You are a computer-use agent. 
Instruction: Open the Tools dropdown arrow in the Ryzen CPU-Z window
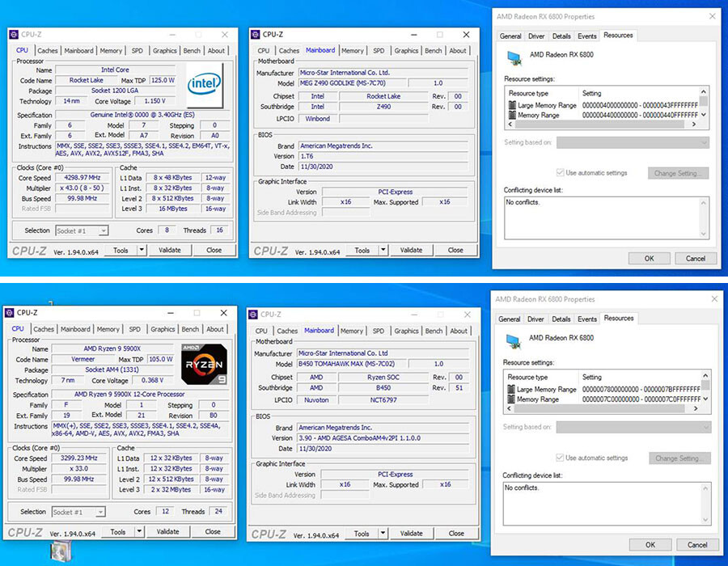coord(140,532)
